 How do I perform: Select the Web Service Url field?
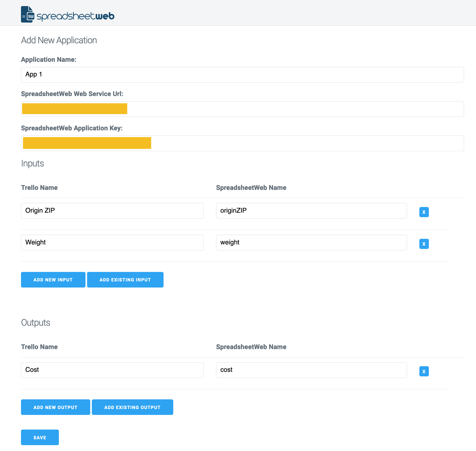243,109
